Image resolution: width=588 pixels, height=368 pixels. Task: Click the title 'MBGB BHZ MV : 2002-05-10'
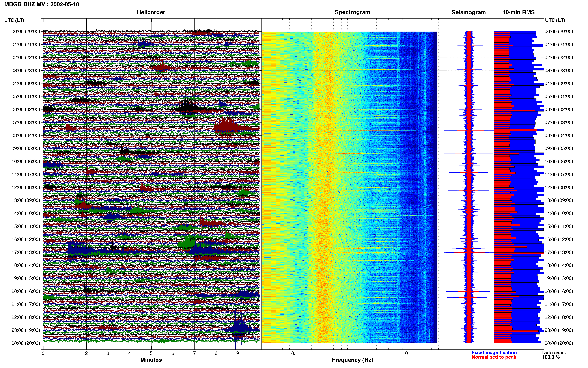coord(42,4)
